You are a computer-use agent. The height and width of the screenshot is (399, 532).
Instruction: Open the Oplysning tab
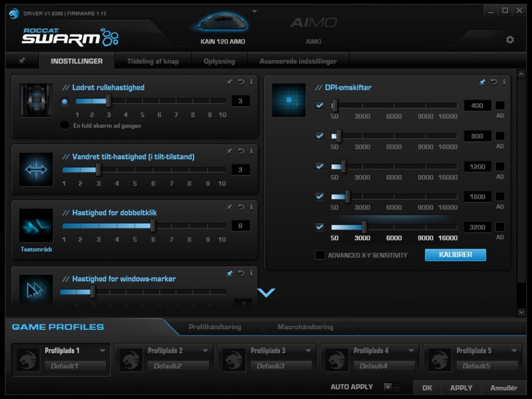point(219,61)
